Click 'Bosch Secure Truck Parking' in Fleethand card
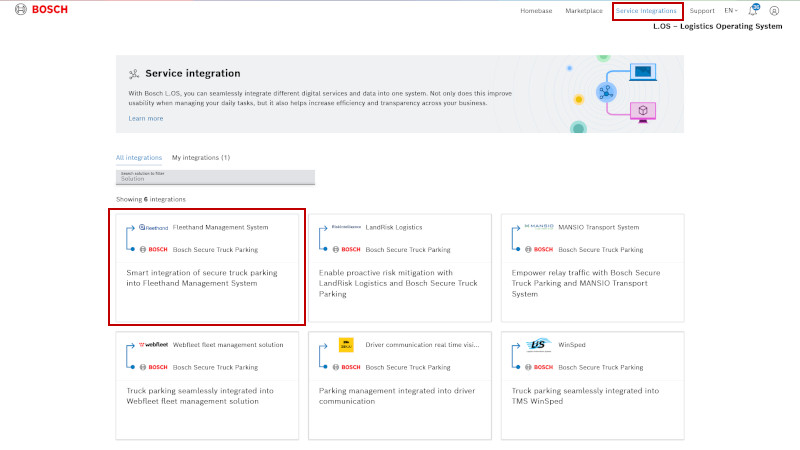Image resolution: width=800 pixels, height=450 pixels. [215, 250]
